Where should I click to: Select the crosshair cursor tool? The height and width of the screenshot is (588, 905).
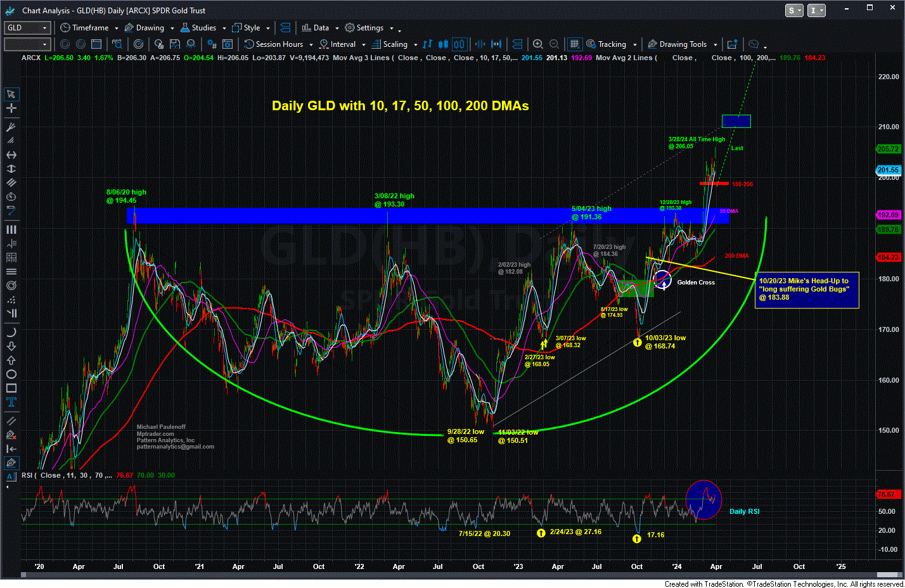(x=11, y=108)
